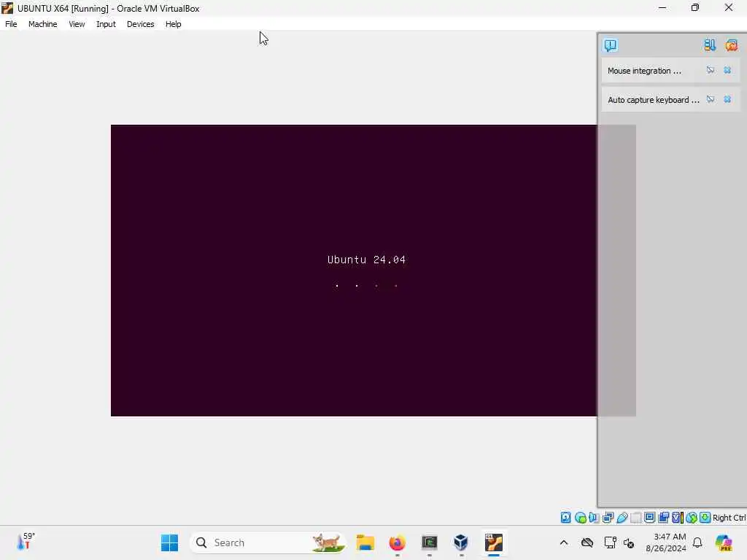The height and width of the screenshot is (560, 747).
Task: Open the Input menu
Action: coord(106,24)
